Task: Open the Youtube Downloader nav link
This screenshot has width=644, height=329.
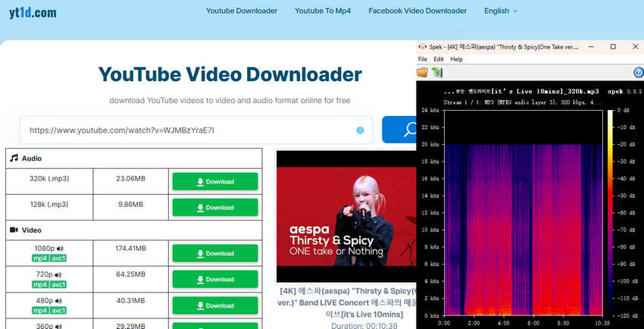Action: click(x=242, y=11)
